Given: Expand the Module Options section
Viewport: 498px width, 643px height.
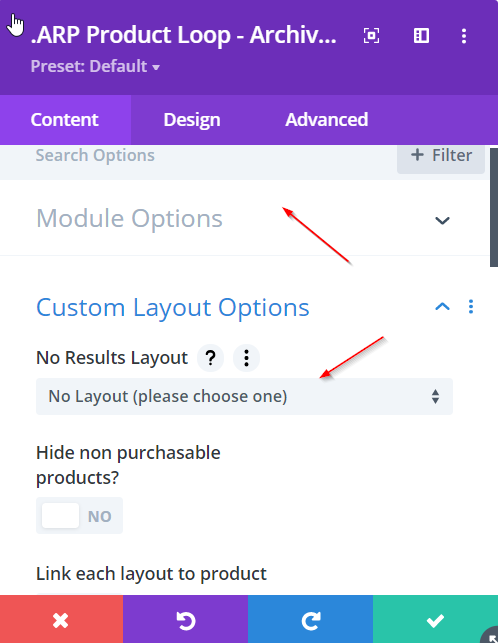Looking at the screenshot, I should tap(244, 218).
